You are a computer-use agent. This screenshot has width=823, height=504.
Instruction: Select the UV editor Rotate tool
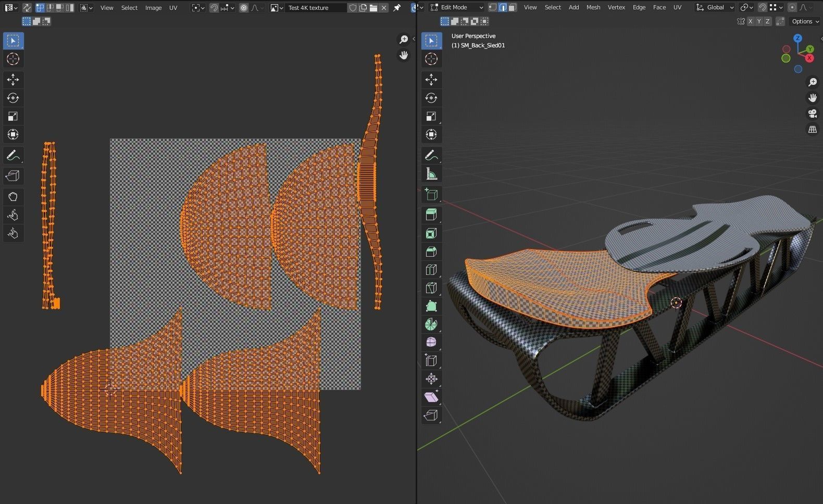pos(13,98)
